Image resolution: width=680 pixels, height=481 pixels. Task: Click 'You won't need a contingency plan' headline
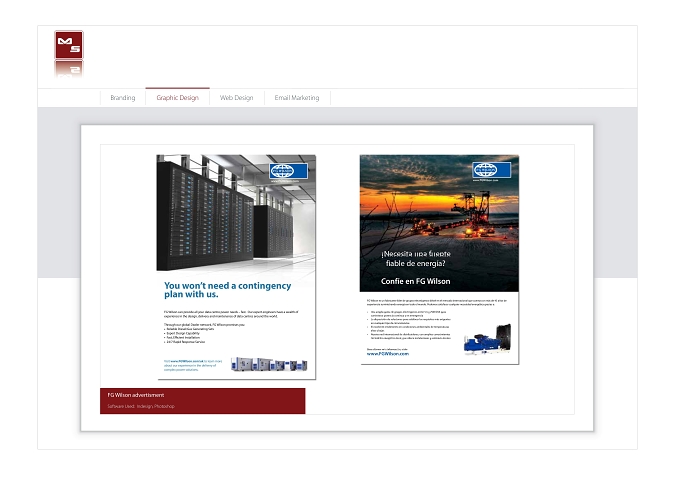[x=227, y=290]
